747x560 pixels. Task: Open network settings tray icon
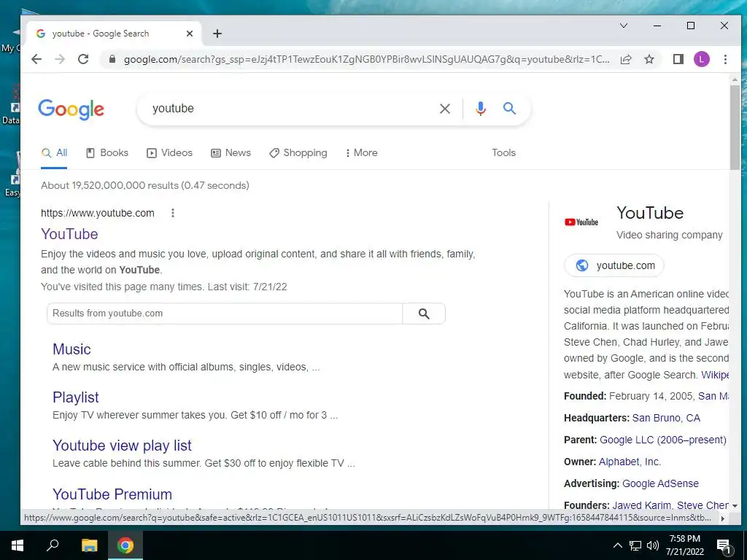pyautogui.click(x=635, y=545)
